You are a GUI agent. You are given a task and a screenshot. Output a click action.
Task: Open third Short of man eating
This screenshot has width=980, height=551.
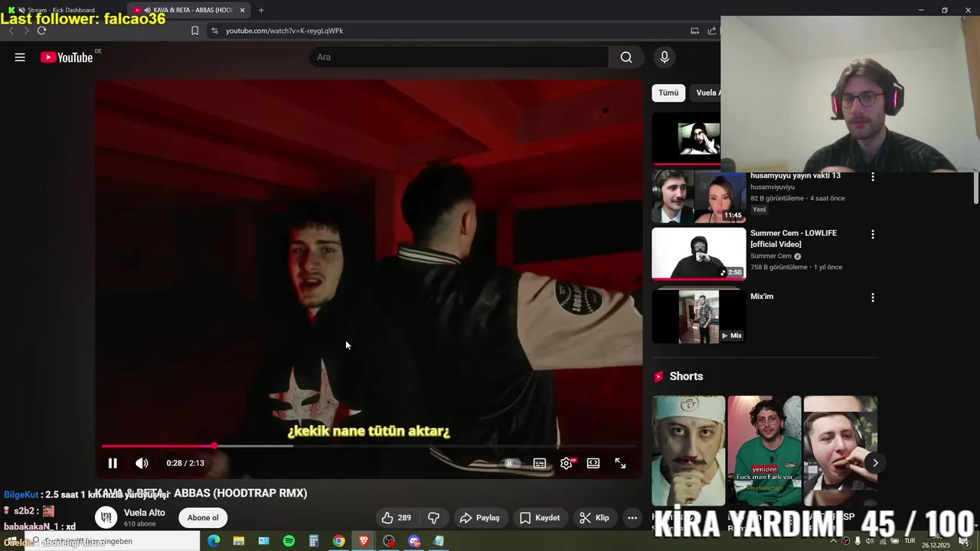[x=840, y=451]
